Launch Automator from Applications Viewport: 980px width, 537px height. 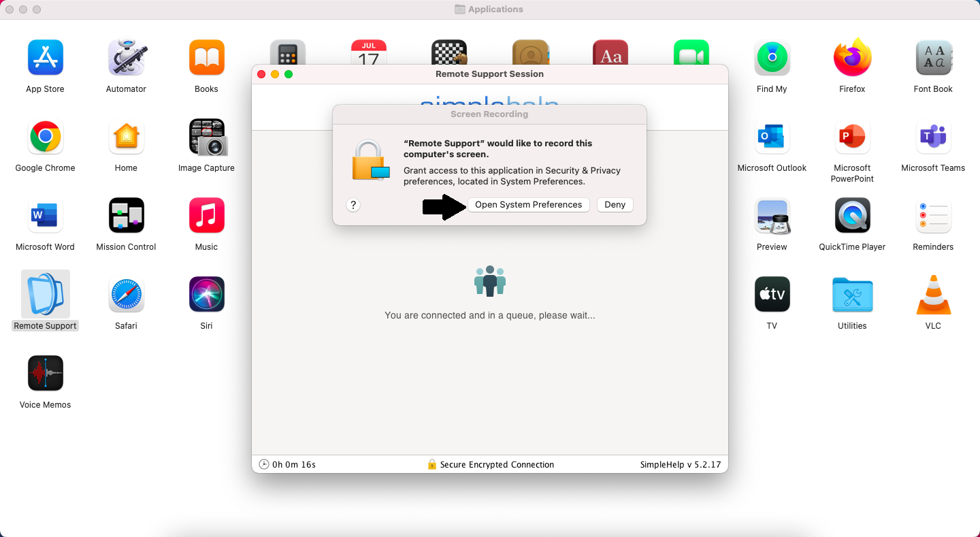[126, 58]
